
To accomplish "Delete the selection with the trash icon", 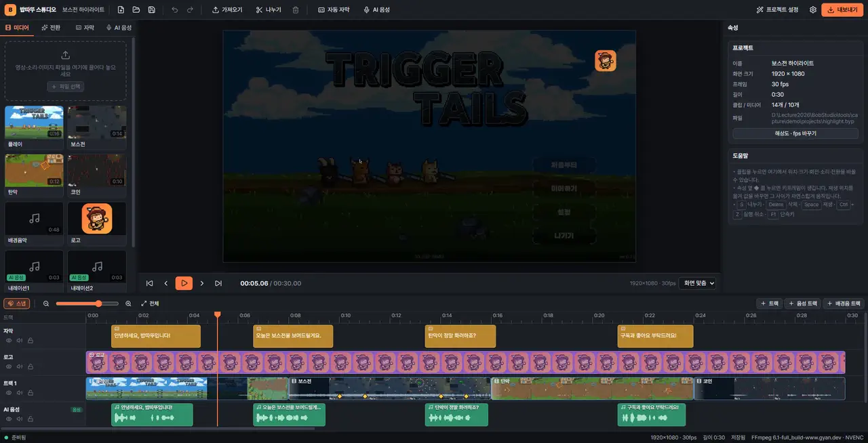I will tap(296, 10).
